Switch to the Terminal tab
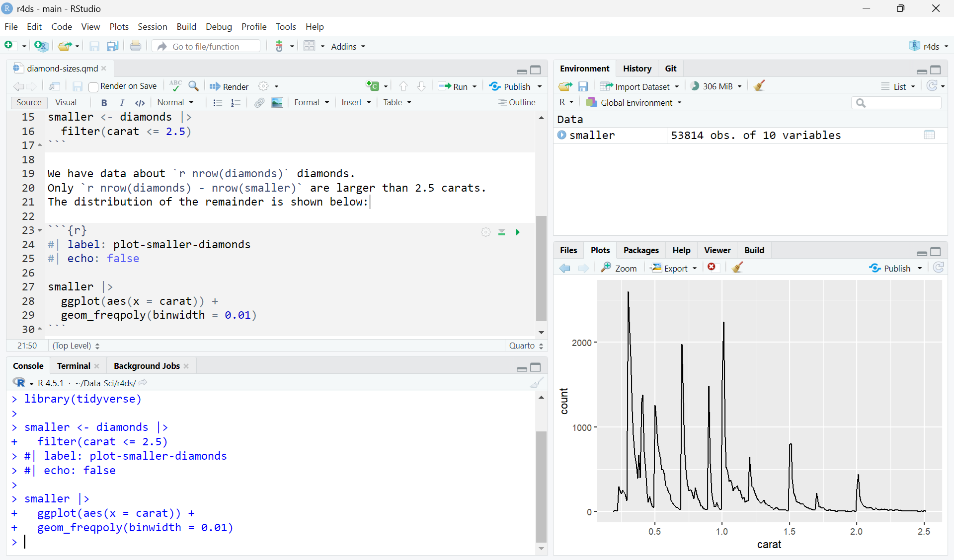 pyautogui.click(x=74, y=366)
